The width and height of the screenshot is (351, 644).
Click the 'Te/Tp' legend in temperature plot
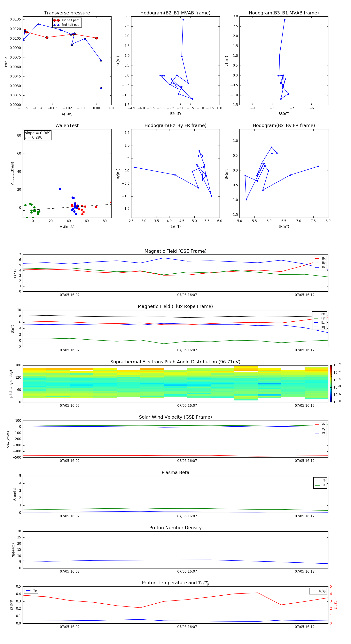318,591
